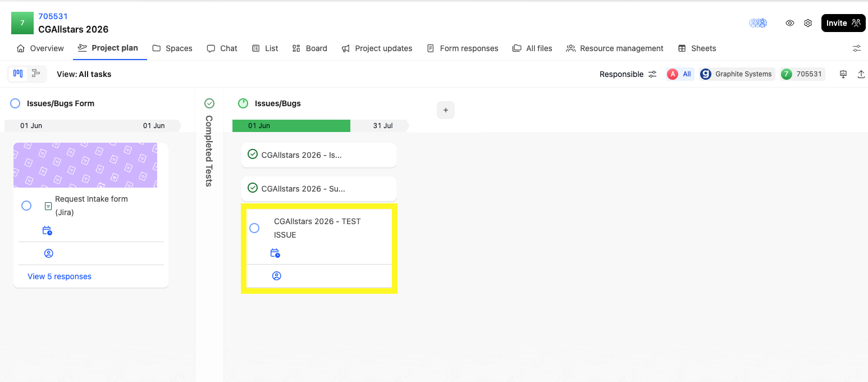
Task: Switch to the Overview tab
Action: point(40,48)
